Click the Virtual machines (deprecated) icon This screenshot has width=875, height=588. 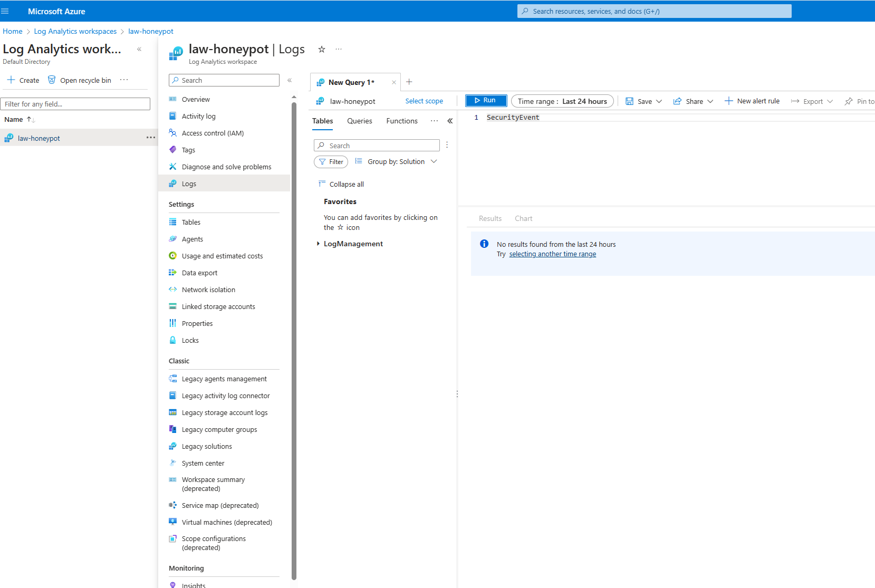click(x=172, y=522)
